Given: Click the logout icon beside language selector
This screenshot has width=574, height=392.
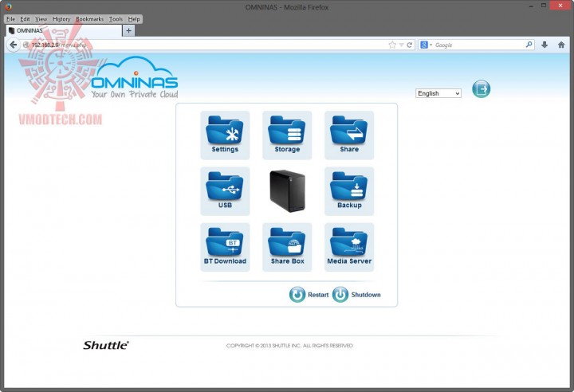Looking at the screenshot, I should [481, 89].
